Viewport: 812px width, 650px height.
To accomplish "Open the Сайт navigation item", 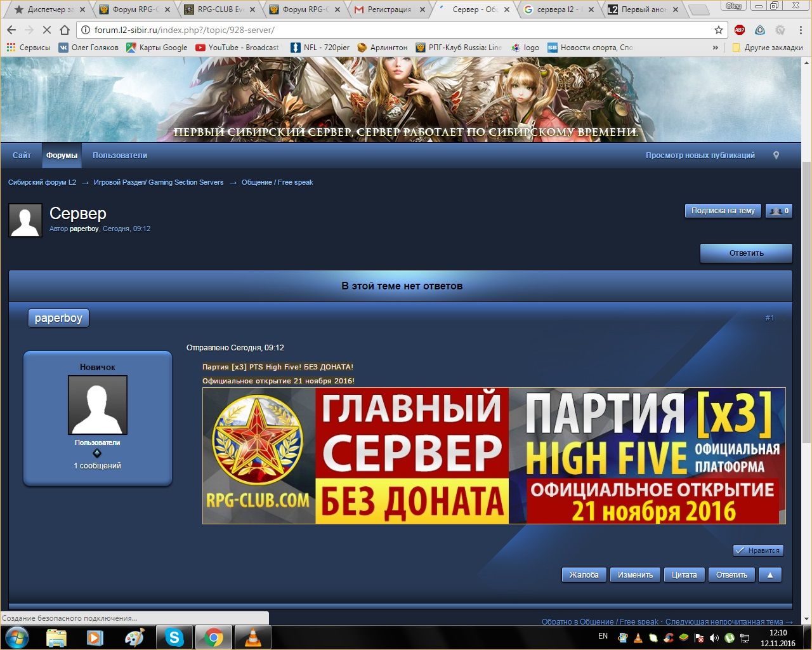I will pyautogui.click(x=22, y=156).
